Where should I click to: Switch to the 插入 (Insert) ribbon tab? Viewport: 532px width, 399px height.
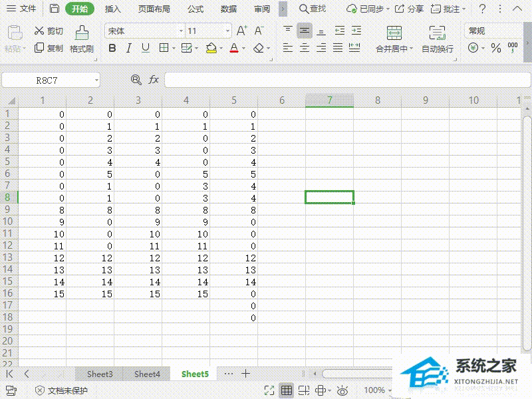click(x=113, y=9)
